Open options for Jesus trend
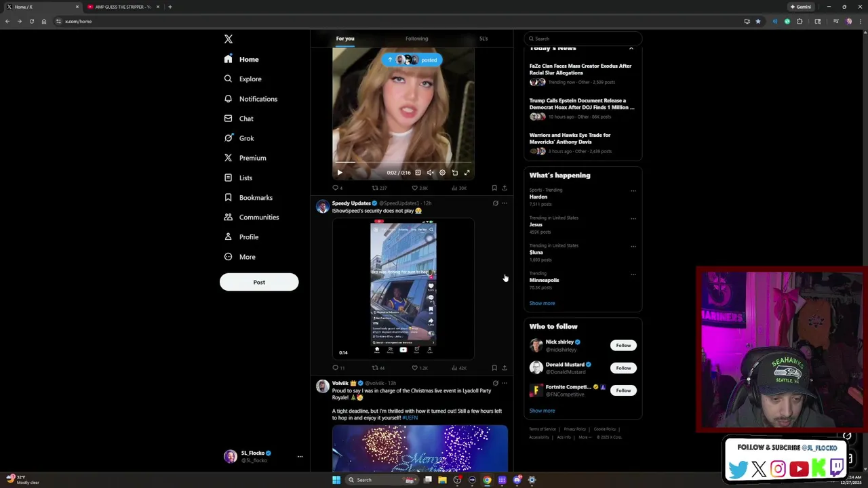The image size is (868, 488). click(x=633, y=218)
